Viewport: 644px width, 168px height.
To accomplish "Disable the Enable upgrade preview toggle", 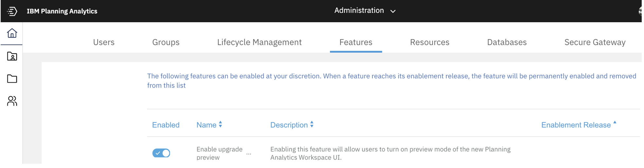I will click(x=161, y=153).
